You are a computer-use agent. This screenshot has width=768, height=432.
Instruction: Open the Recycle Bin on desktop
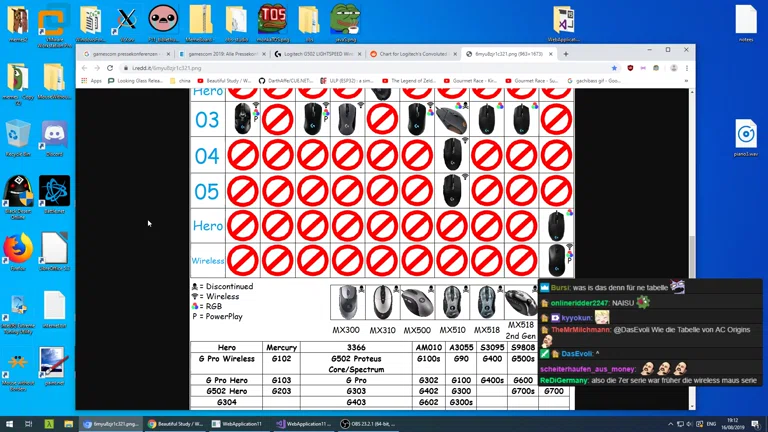point(18,137)
